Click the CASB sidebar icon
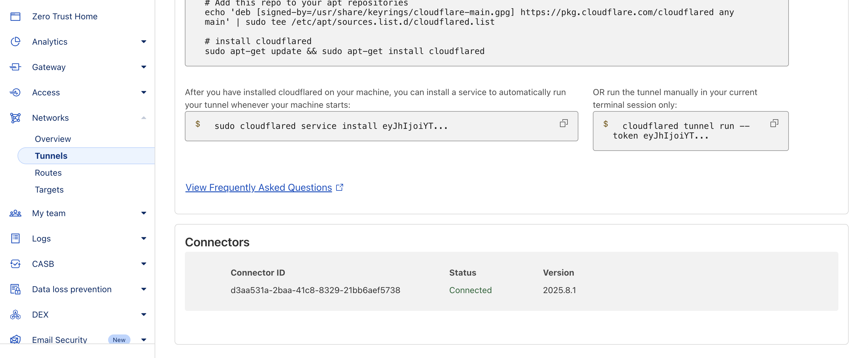This screenshot has height=358, width=868. coord(15,264)
